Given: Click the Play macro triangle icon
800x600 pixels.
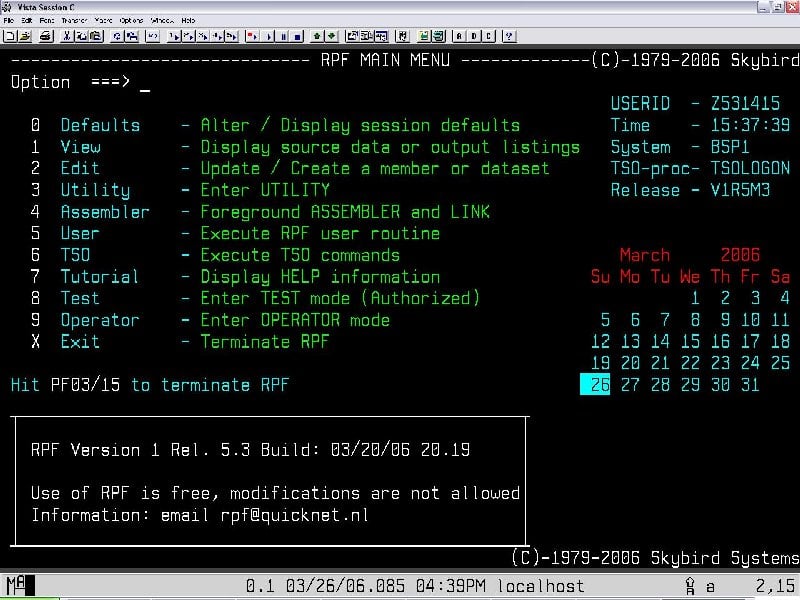Looking at the screenshot, I should tap(269, 36).
